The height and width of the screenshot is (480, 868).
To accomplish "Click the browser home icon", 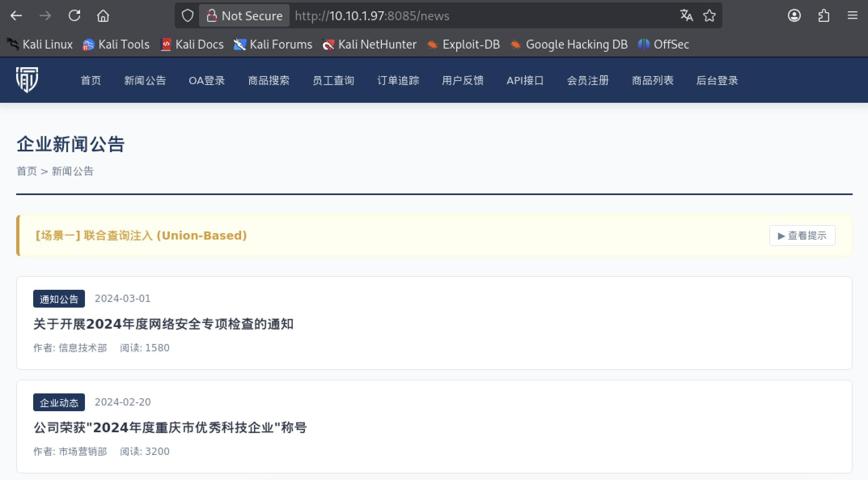I will coord(103,16).
